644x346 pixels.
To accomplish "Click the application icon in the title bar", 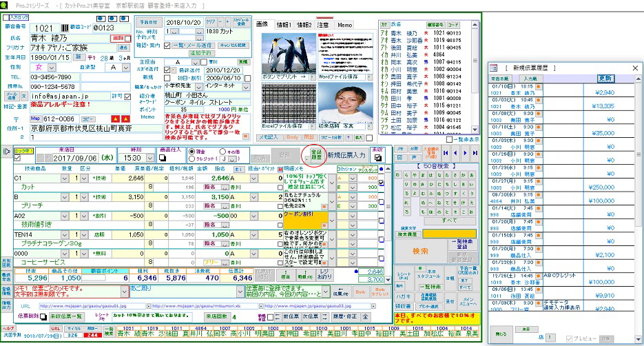I will click(4, 6).
